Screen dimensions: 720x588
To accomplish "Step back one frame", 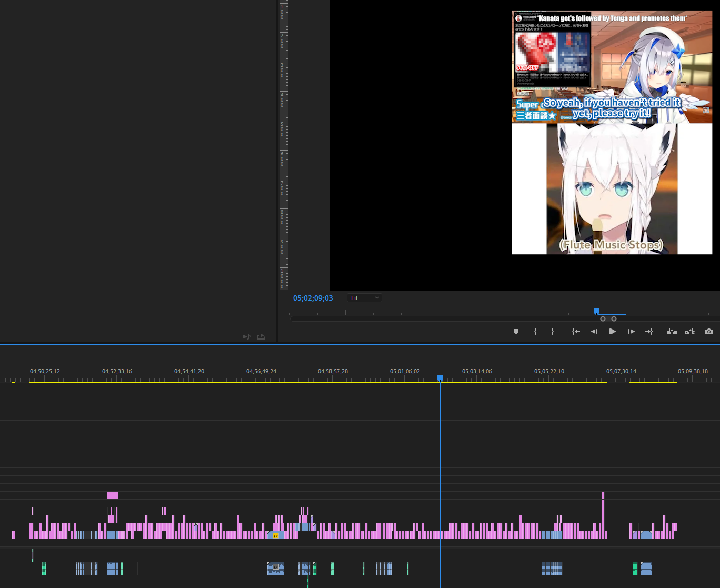I will tap(594, 332).
